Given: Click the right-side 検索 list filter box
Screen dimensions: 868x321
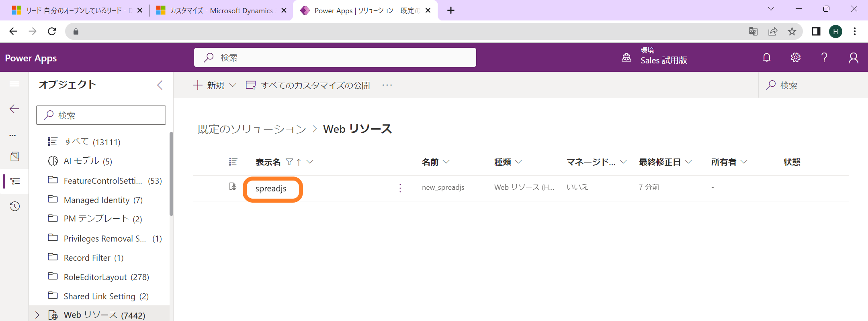Looking at the screenshot, I should coord(813,85).
